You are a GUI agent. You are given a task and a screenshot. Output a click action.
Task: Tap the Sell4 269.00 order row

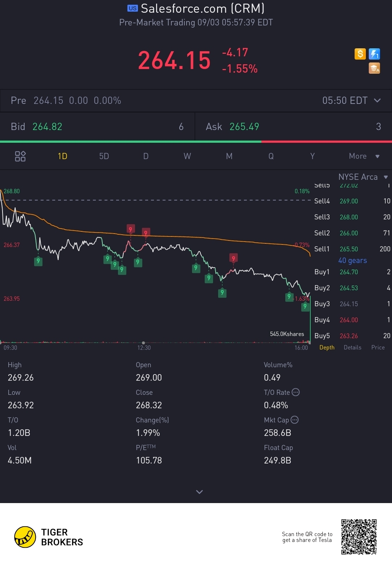tap(352, 201)
